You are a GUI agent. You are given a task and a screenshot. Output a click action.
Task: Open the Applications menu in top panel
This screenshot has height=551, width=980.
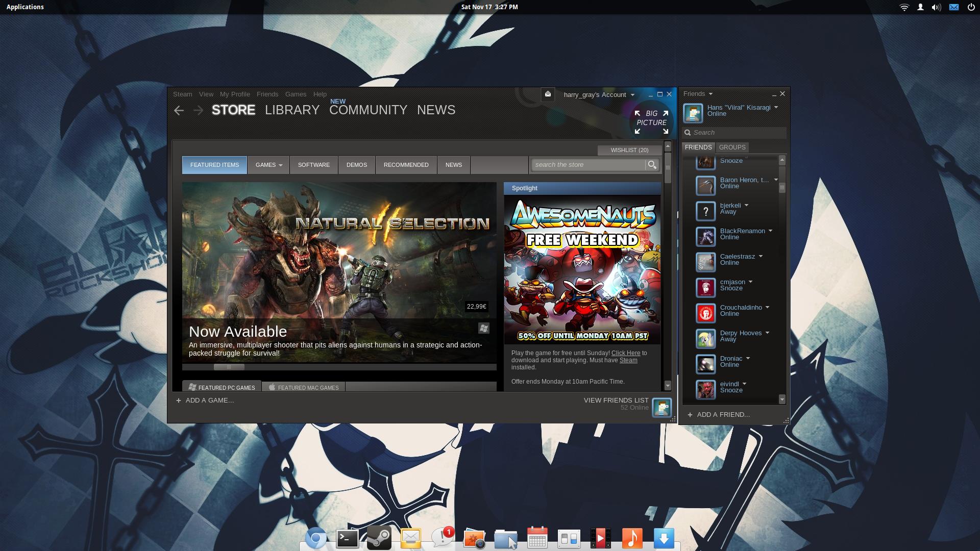pos(25,7)
